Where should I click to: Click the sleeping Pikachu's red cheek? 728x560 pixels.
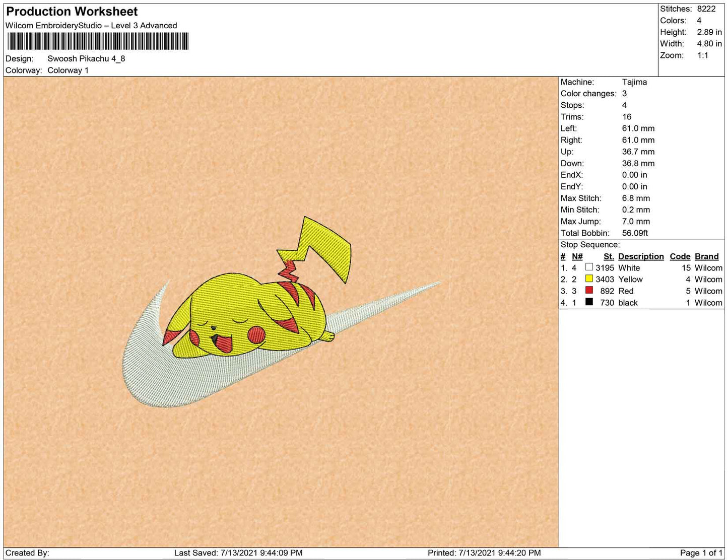point(258,333)
